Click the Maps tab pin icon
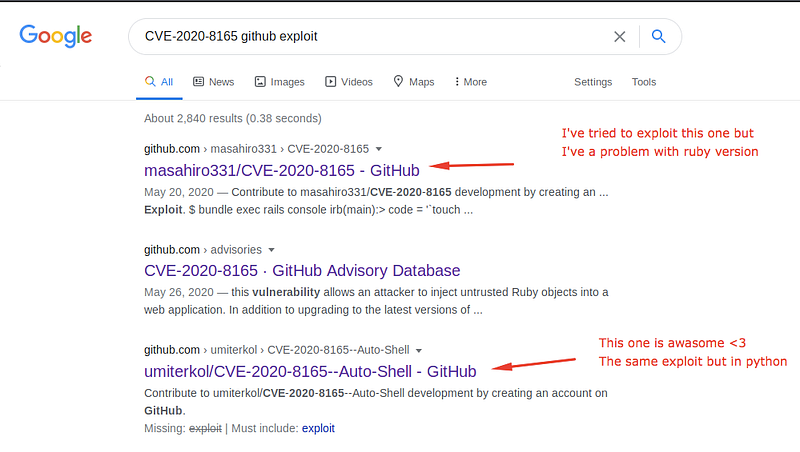Image resolution: width=800 pixels, height=452 pixels. click(x=398, y=81)
